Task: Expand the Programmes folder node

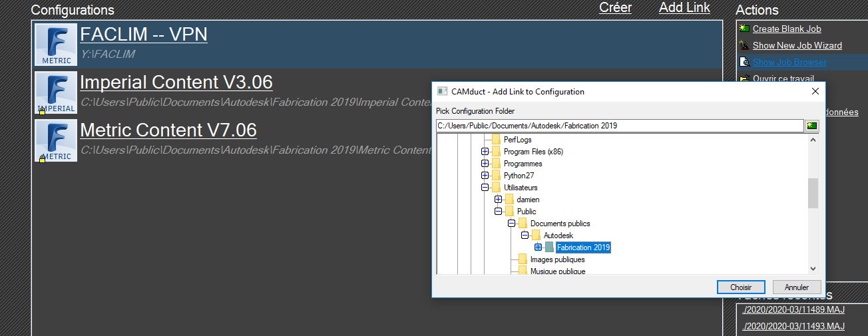Action: pyautogui.click(x=485, y=164)
